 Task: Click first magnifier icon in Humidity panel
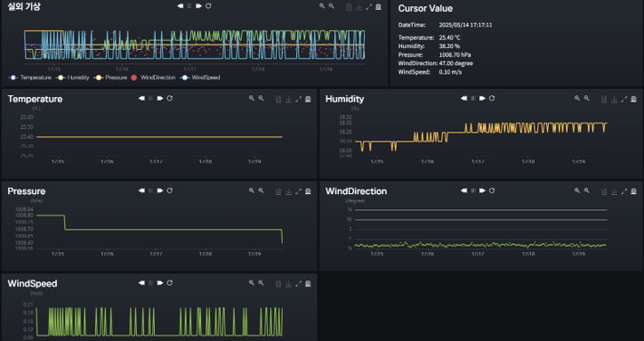coord(577,98)
